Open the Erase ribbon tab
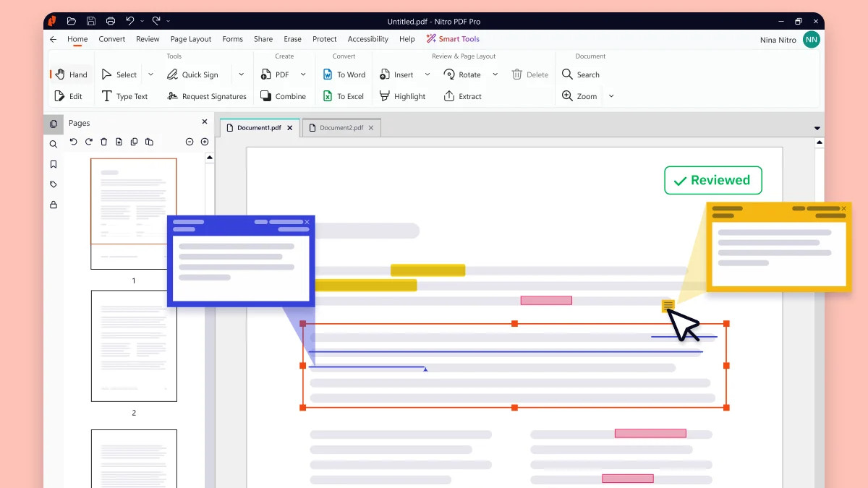The image size is (868, 488). pos(292,39)
